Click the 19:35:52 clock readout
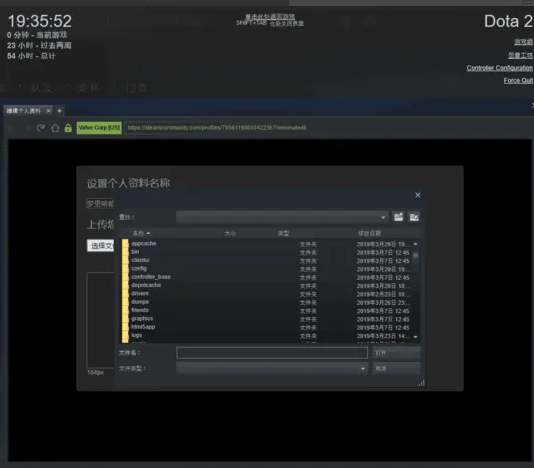The height and width of the screenshot is (468, 534). (40, 21)
